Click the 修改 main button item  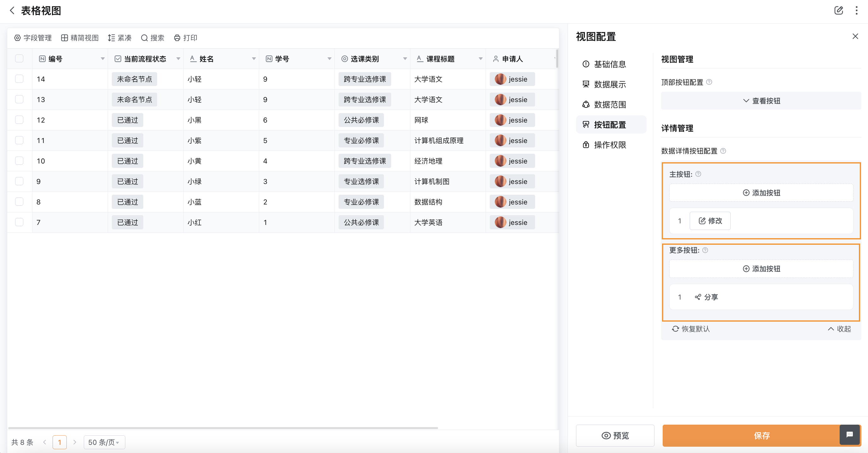[710, 221]
